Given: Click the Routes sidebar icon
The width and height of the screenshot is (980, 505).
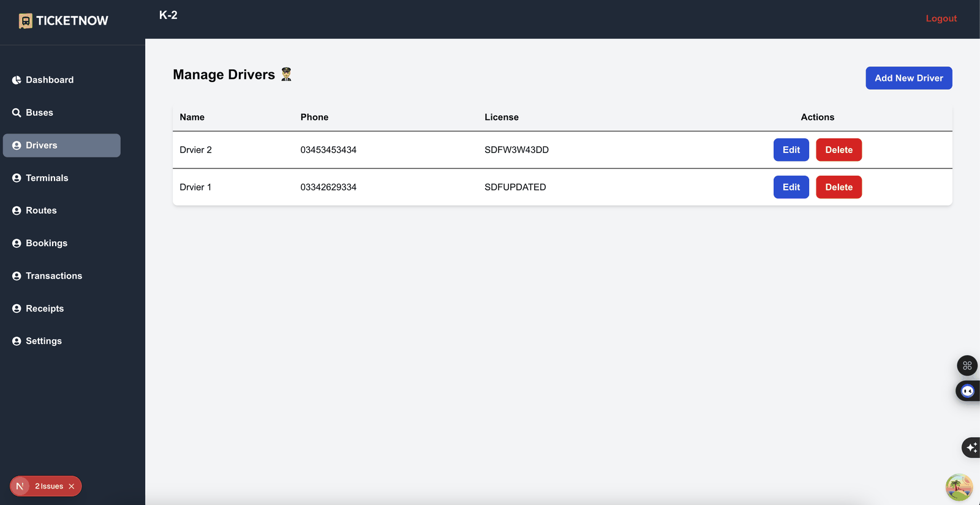Looking at the screenshot, I should (x=17, y=211).
